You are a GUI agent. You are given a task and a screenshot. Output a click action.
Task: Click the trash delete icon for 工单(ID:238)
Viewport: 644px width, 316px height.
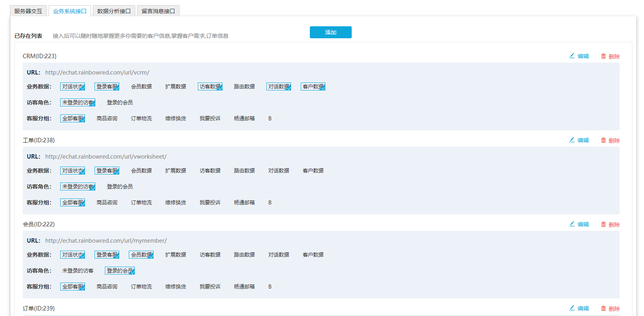[603, 140]
